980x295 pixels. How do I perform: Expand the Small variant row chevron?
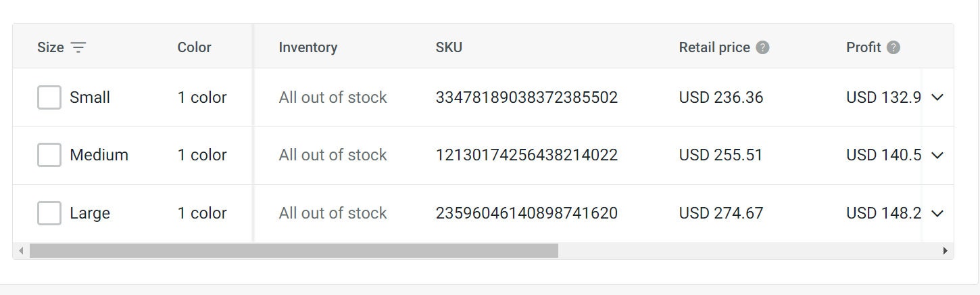click(x=937, y=97)
